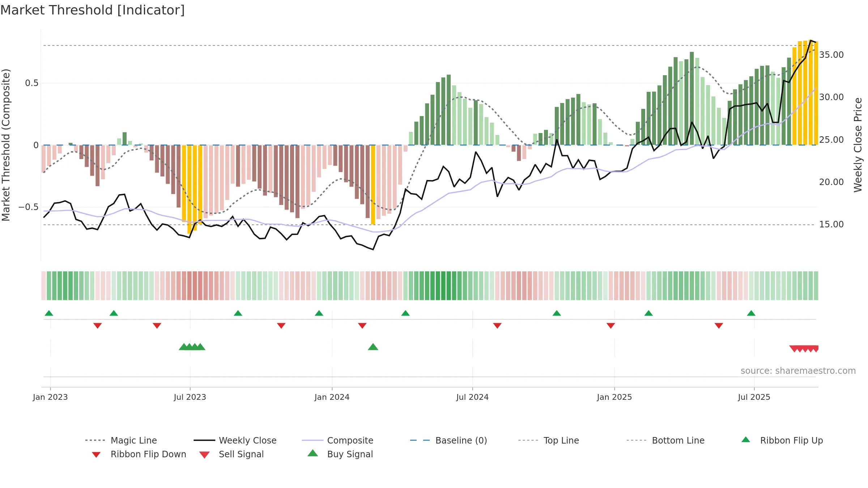Click the first green Ribbon Flip Up marker, January 2023
The height and width of the screenshot is (488, 868).
49,313
